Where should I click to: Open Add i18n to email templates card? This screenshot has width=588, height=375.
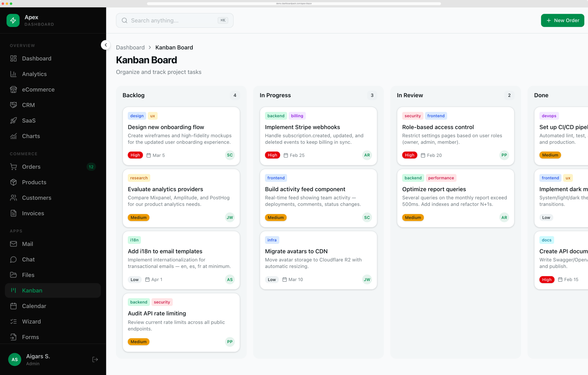(181, 260)
